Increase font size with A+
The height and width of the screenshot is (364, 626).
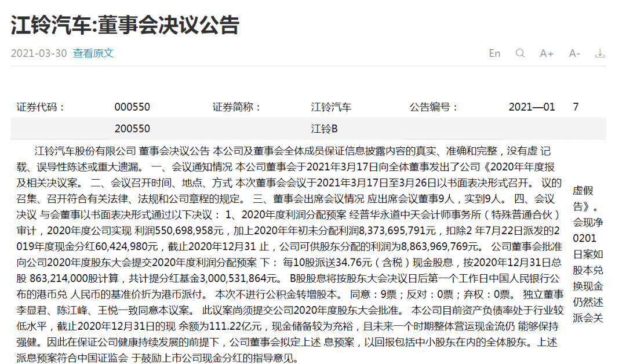point(547,53)
